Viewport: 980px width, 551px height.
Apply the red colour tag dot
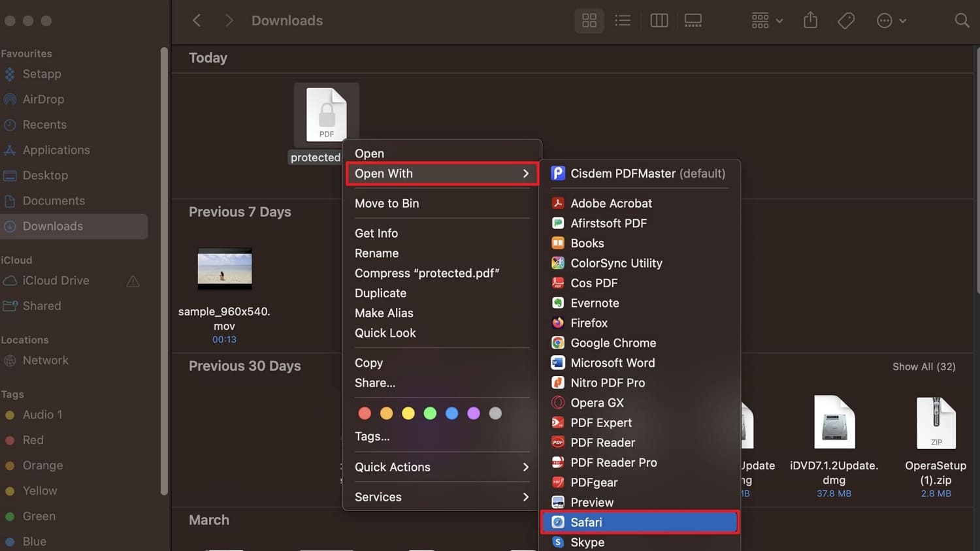pos(365,413)
